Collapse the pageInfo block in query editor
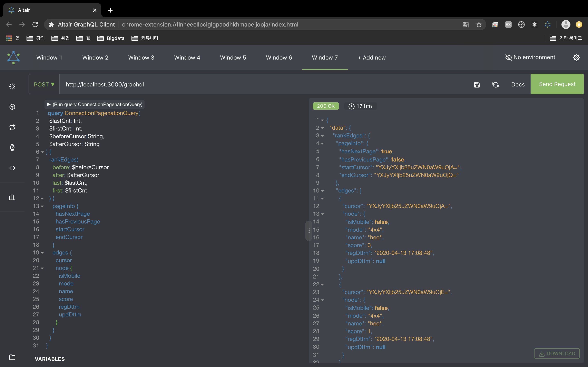The height and width of the screenshot is (367, 588). [42, 206]
